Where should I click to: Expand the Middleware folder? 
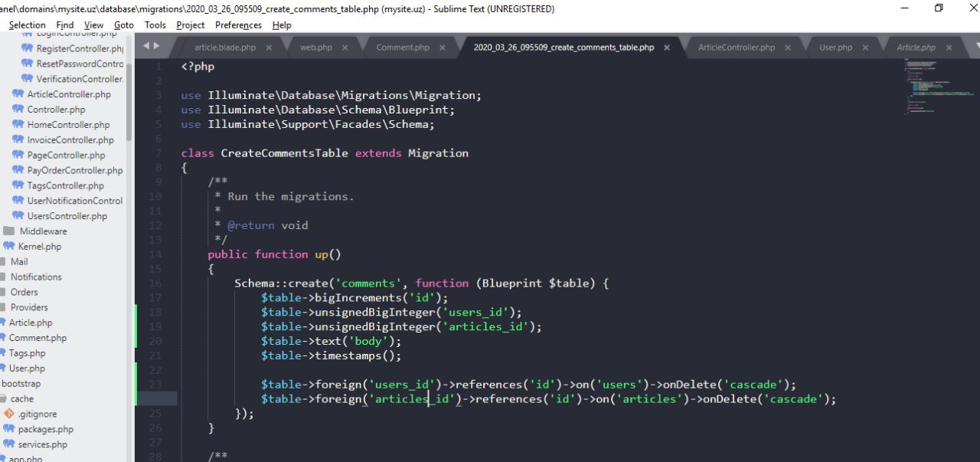pyautogui.click(x=43, y=231)
